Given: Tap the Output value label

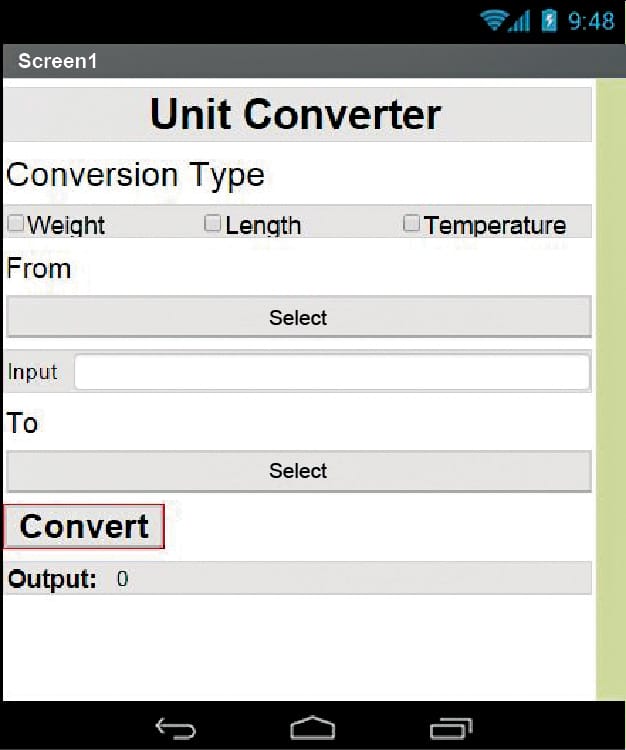Looking at the screenshot, I should pos(122,579).
